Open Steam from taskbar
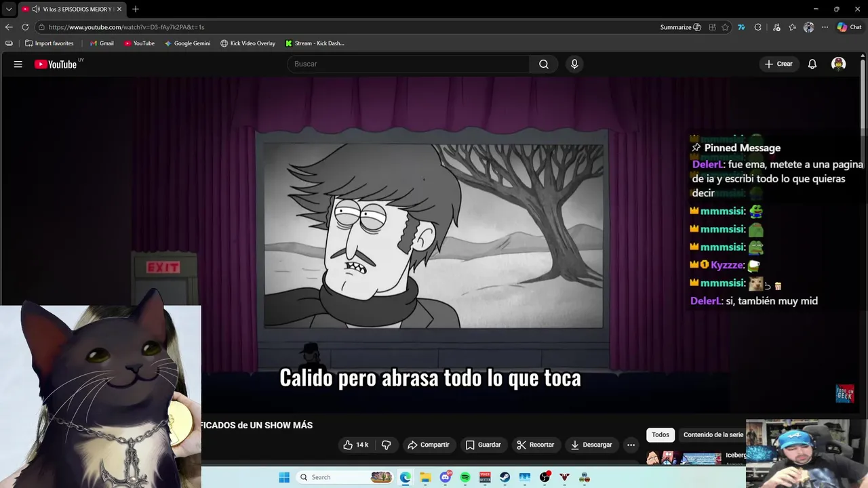Screen dimensions: 868x488 tap(505, 477)
